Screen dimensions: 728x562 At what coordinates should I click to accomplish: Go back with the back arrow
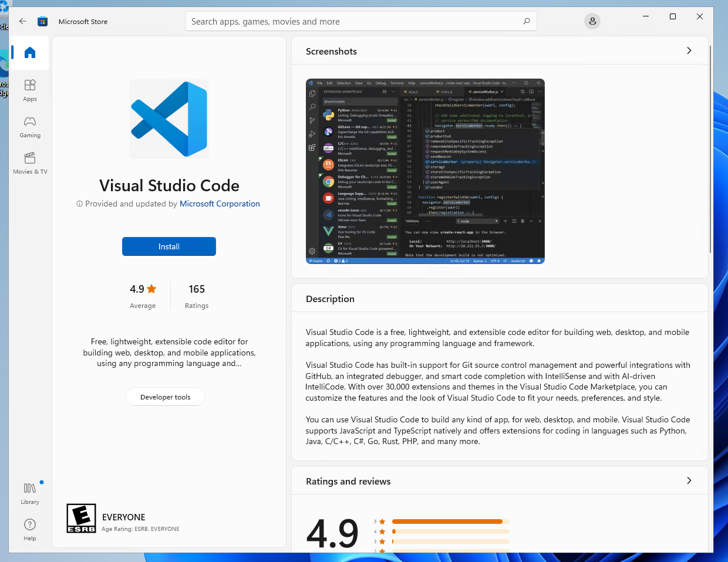pos(23,21)
